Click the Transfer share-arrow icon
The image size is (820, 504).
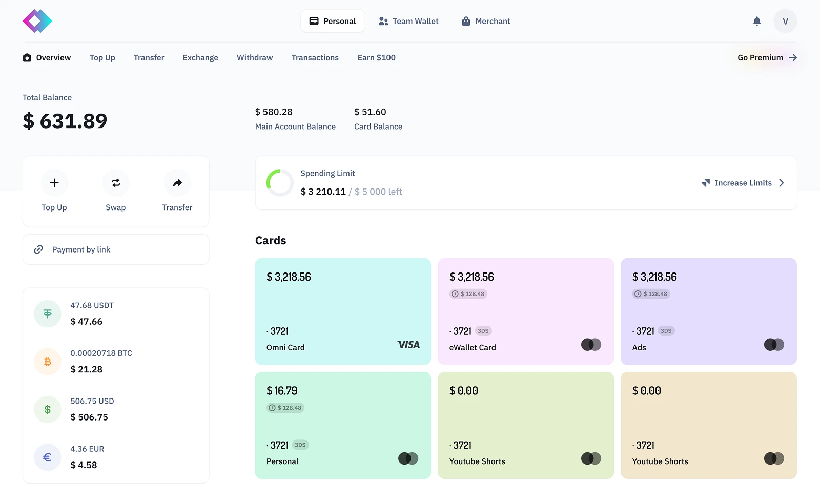(x=177, y=183)
